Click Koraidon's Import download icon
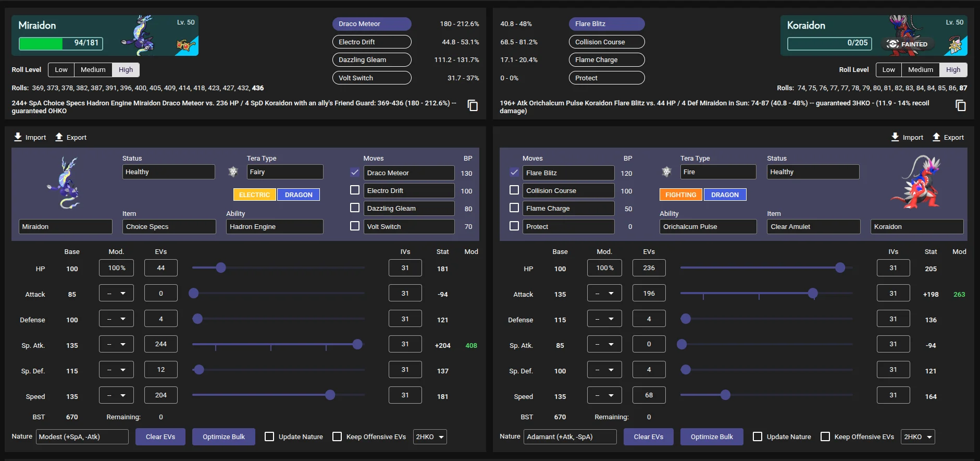980x461 pixels. [x=895, y=137]
